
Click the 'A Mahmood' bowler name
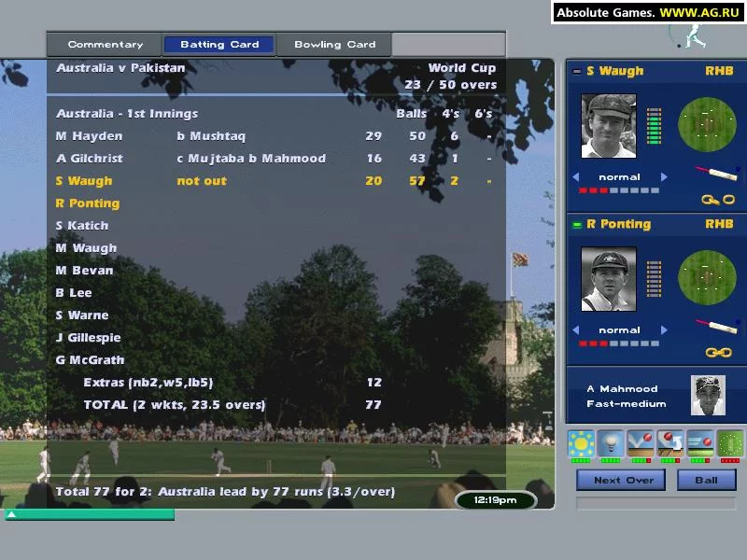tap(622, 388)
